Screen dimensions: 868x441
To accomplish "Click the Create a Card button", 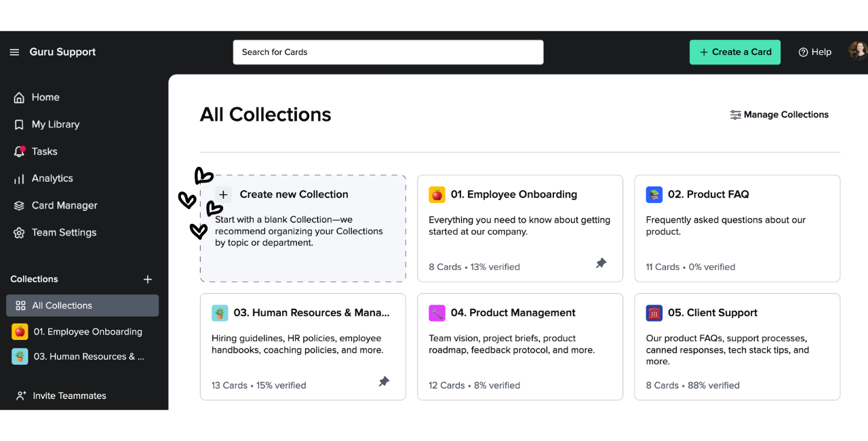I will point(734,52).
